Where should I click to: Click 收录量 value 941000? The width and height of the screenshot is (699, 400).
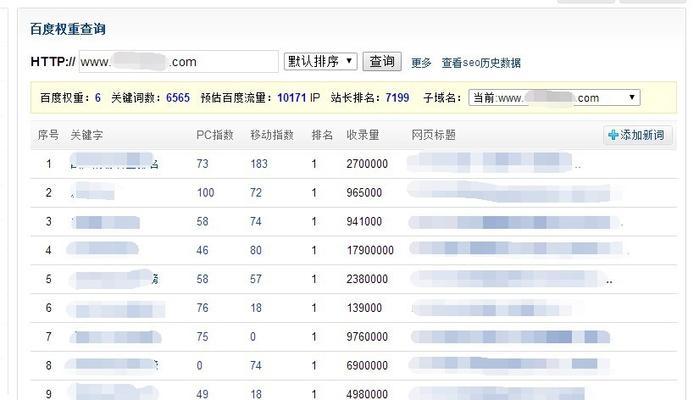(364, 222)
